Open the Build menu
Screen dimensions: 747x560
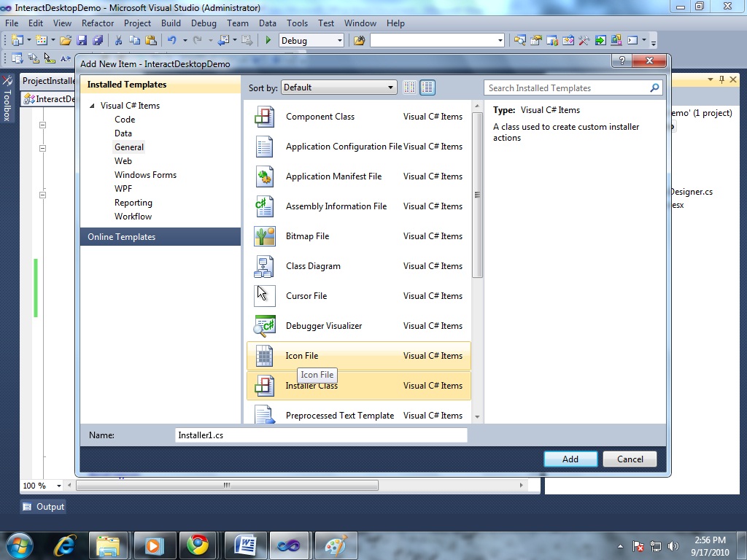pyautogui.click(x=171, y=23)
